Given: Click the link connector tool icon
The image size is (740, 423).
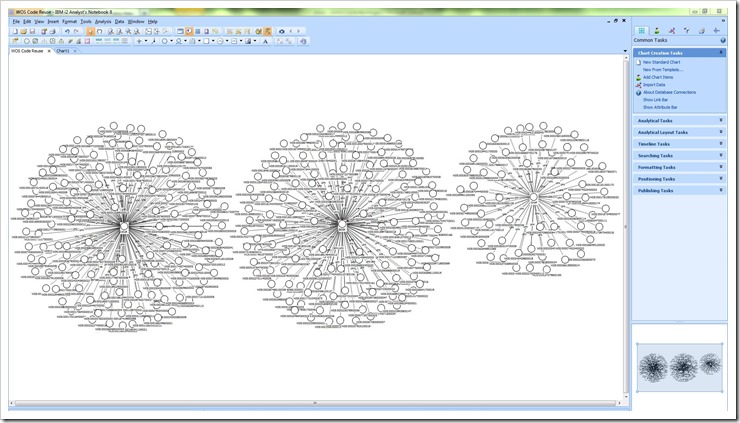Looking at the screenshot, I should [154, 41].
